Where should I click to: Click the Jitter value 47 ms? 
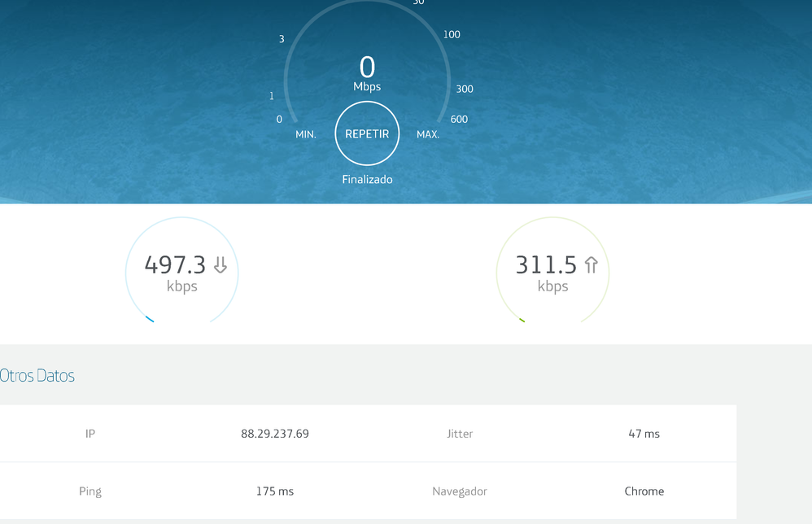[x=644, y=434]
